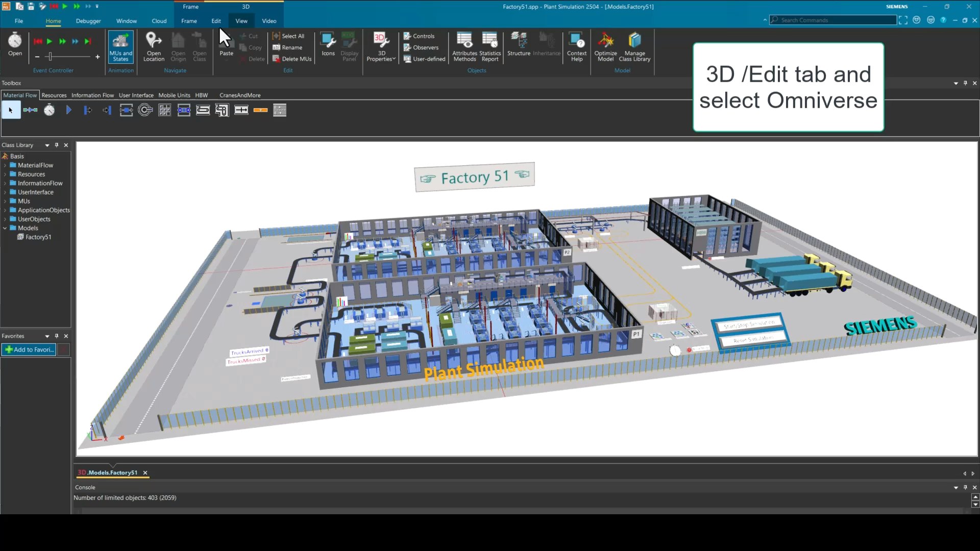This screenshot has height=551, width=980.
Task: Select the Store grid object in Toolbox
Action: [x=164, y=110]
